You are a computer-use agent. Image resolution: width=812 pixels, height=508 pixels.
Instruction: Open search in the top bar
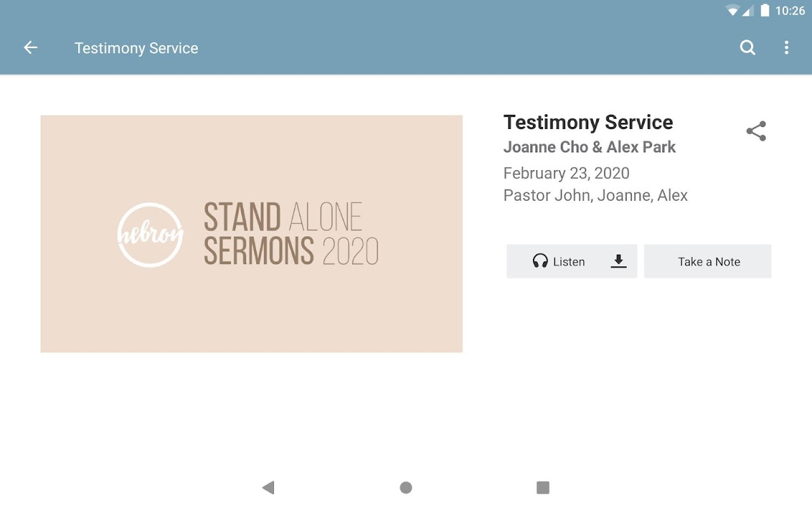point(748,48)
